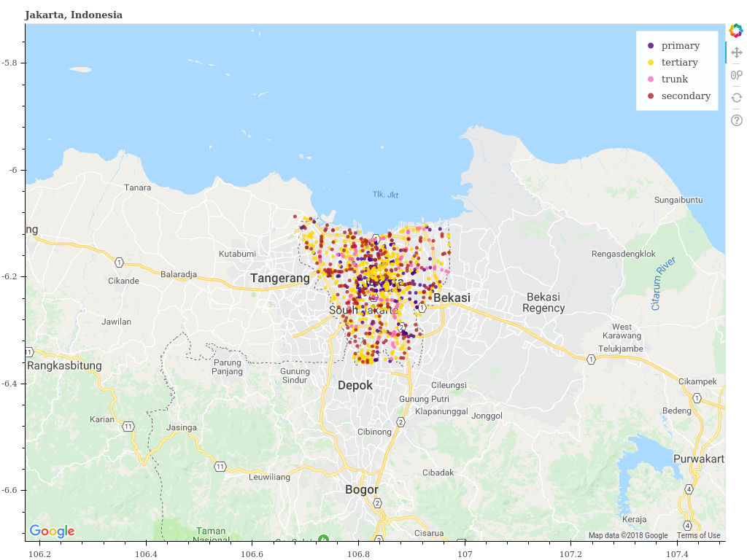747x560 pixels.
Task: Click the Depok city label
Action: 355,386
